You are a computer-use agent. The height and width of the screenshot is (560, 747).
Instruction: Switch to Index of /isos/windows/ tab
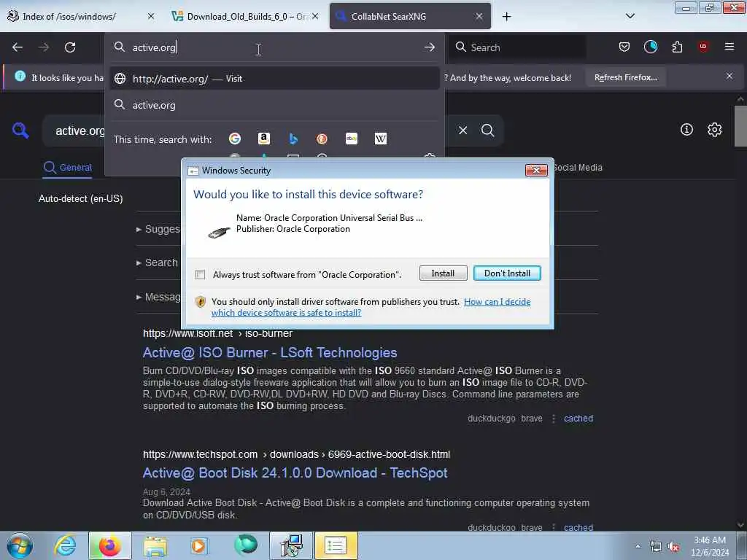click(81, 16)
